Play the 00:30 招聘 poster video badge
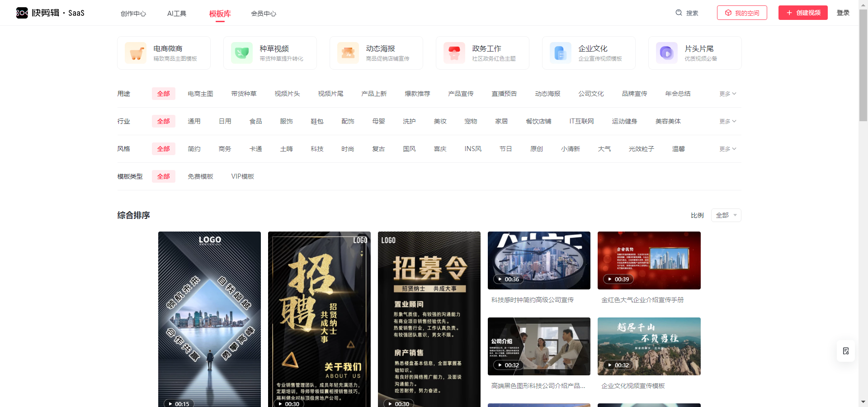868x407 pixels. (x=288, y=404)
